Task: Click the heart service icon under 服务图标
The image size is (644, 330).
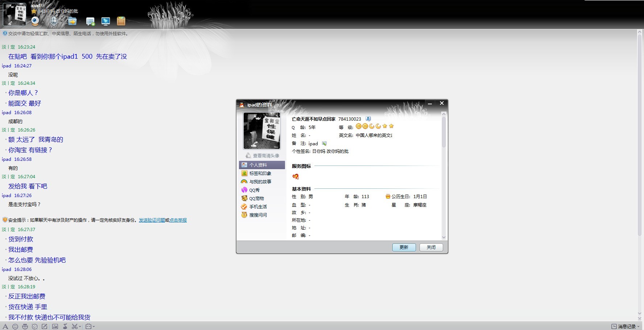Action: 296,176
